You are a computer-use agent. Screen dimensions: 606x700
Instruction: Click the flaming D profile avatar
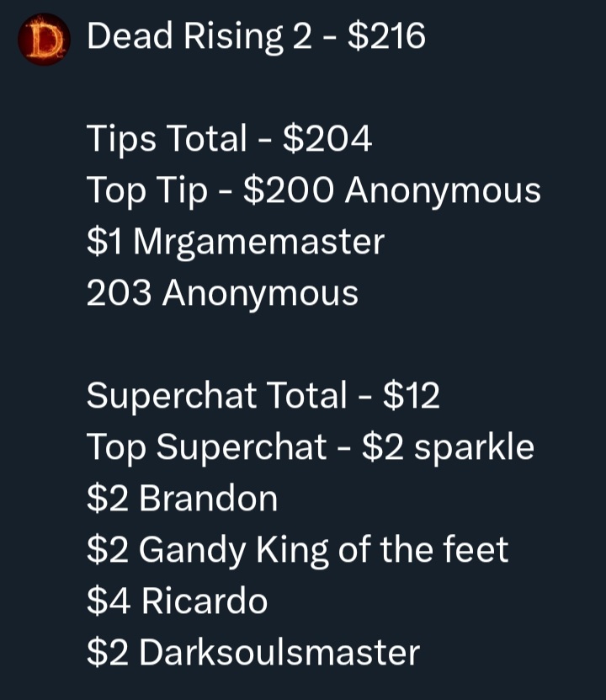click(x=44, y=40)
